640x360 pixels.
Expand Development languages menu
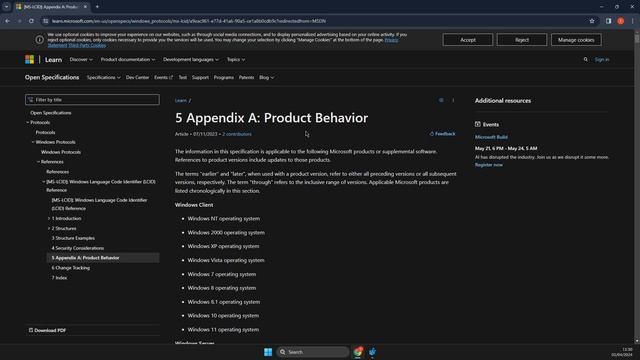[191, 60]
